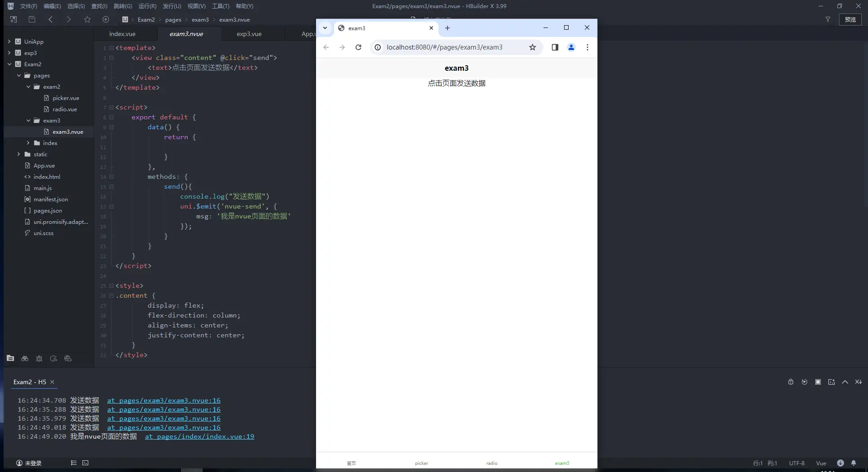868x472 pixels.
Task: Click the filter funnel icon near preview button
Action: coord(827,19)
